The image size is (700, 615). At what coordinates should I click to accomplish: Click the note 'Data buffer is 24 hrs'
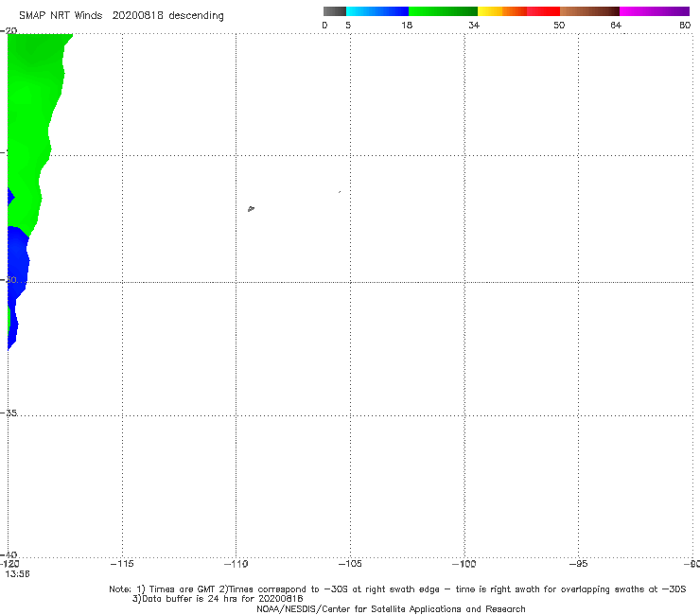pyautogui.click(x=218, y=599)
